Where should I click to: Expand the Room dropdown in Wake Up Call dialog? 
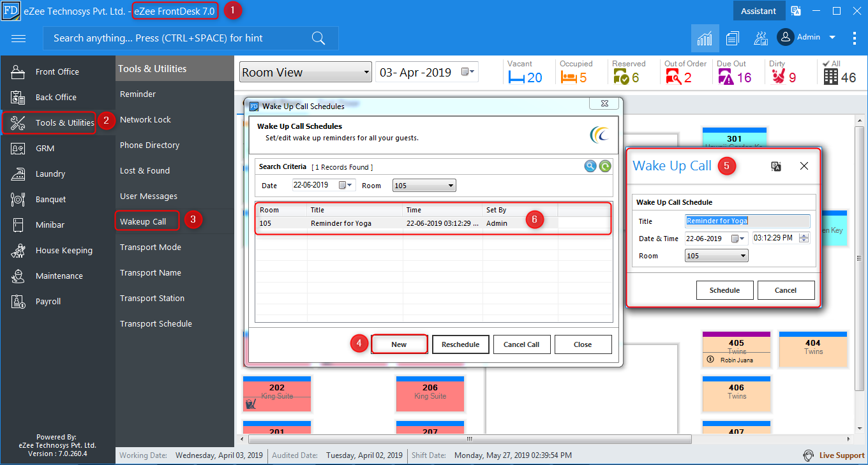coord(743,256)
